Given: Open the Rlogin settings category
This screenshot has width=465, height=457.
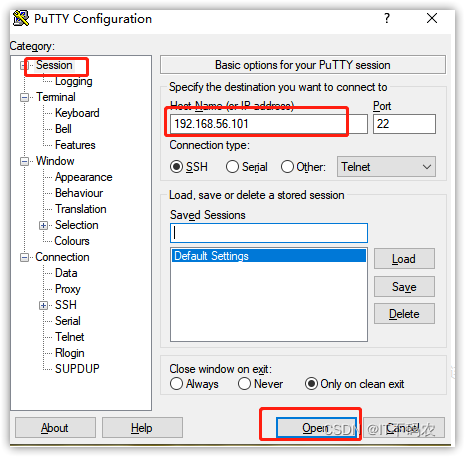Looking at the screenshot, I should click(x=70, y=353).
